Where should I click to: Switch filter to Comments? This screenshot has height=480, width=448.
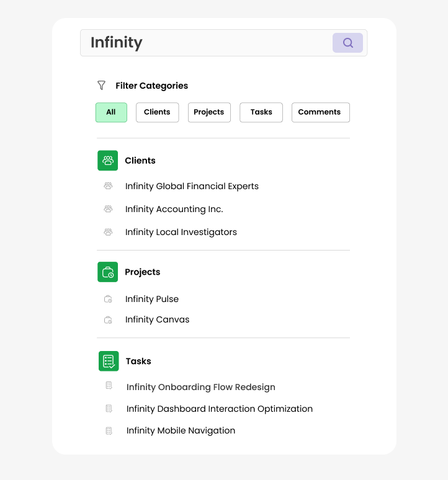[320, 112]
